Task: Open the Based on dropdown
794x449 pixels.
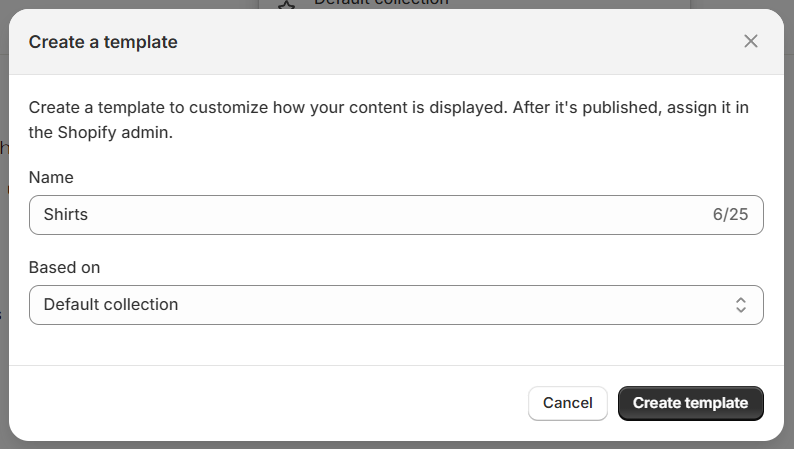Action: 396,305
